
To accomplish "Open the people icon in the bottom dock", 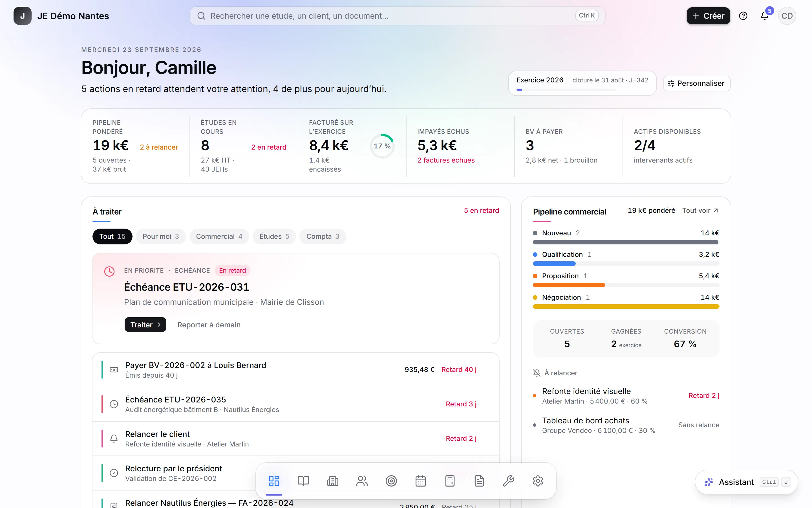I will click(x=362, y=481).
